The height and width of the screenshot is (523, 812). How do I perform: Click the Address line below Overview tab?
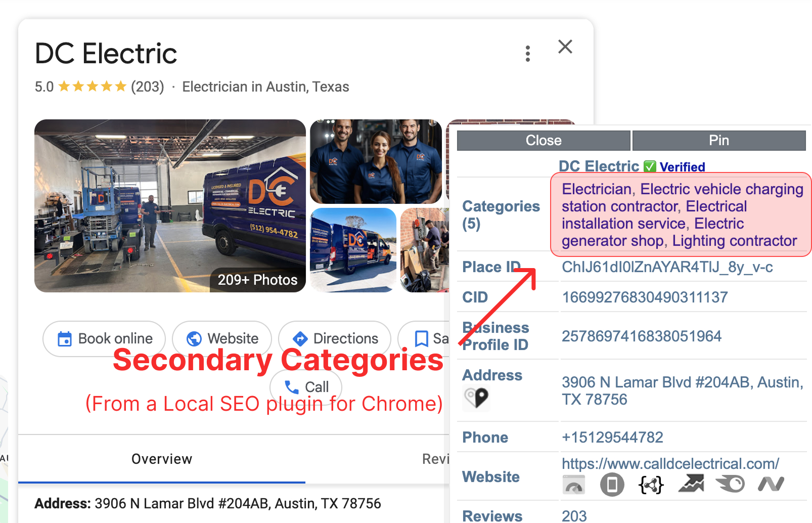pos(208,503)
